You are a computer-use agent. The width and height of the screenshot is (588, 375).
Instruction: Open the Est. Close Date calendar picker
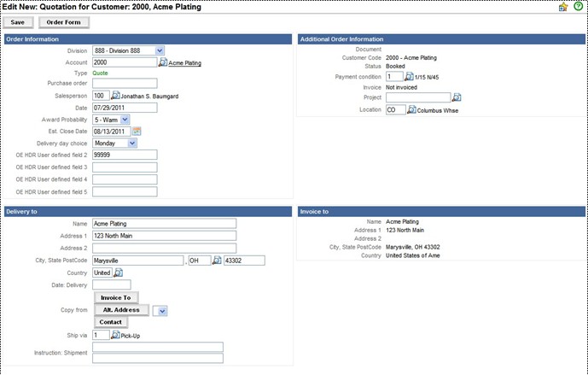click(136, 132)
